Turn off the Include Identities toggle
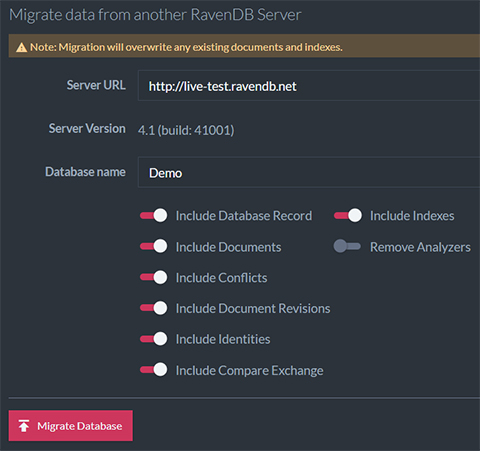The width and height of the screenshot is (480, 451). [x=154, y=339]
